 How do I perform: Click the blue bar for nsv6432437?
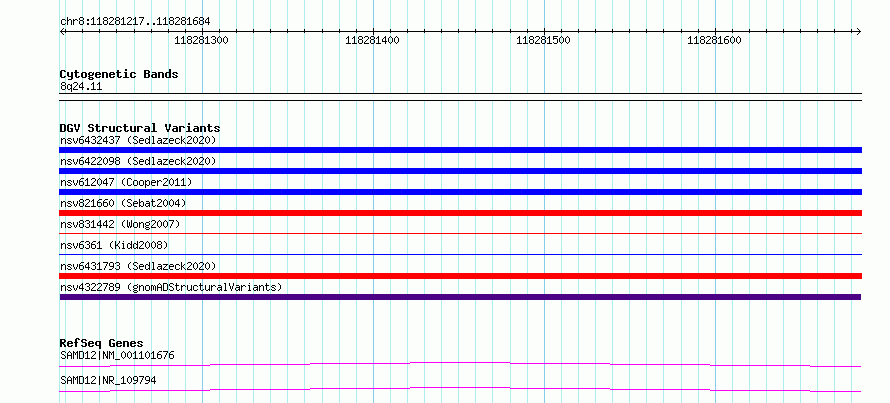pos(460,150)
